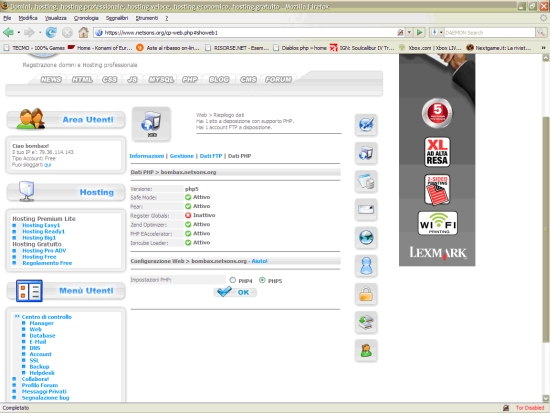Reload the page with the refresh icon

(51, 32)
